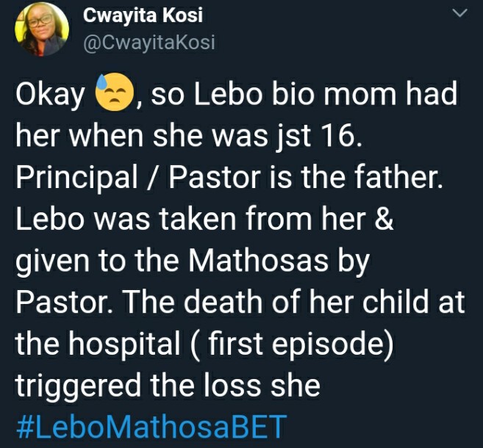The image size is (483, 448).
Task: Click the ampersand after 'from her'
Action: [384, 219]
